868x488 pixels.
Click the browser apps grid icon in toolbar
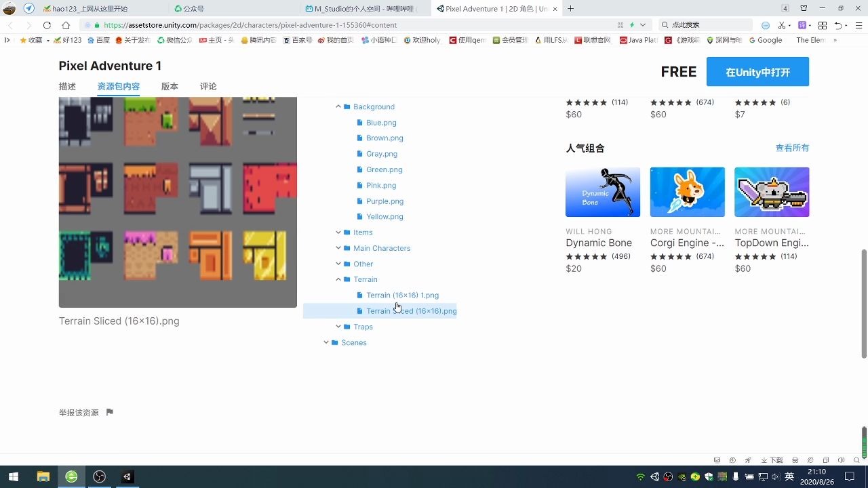[823, 25]
